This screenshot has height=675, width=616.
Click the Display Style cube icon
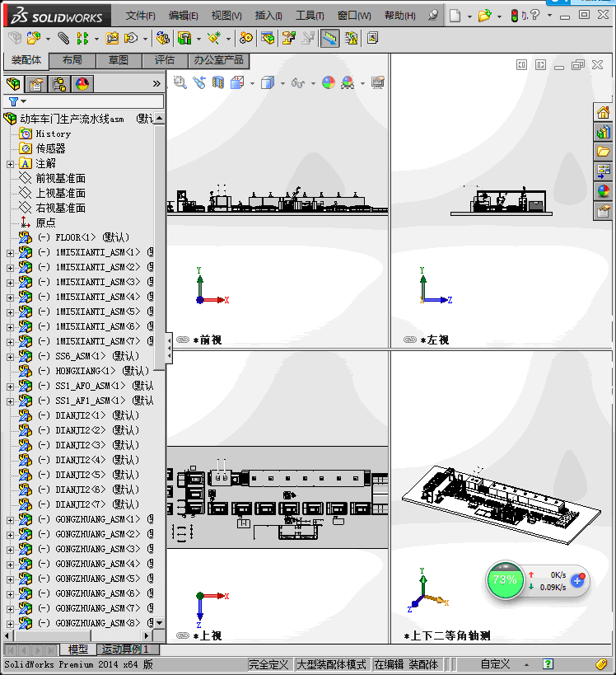[268, 82]
